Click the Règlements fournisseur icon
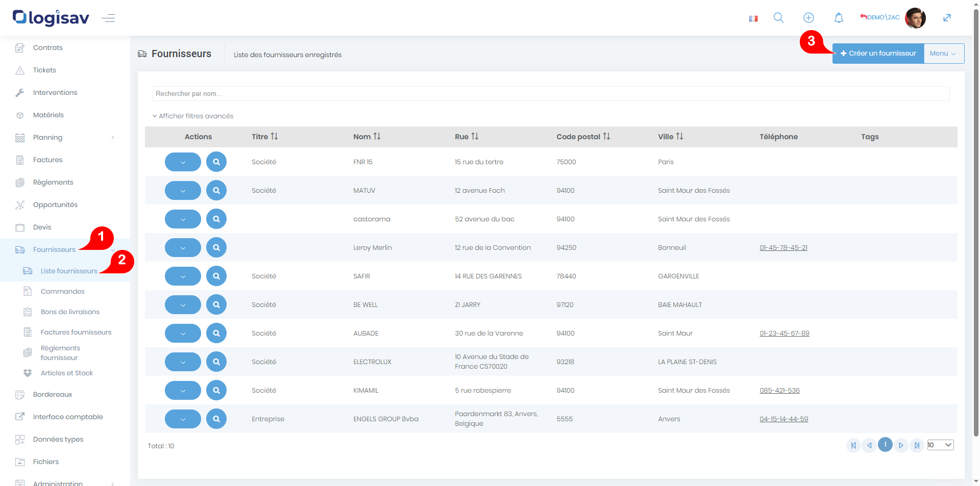This screenshot has height=486, width=980. (28, 352)
